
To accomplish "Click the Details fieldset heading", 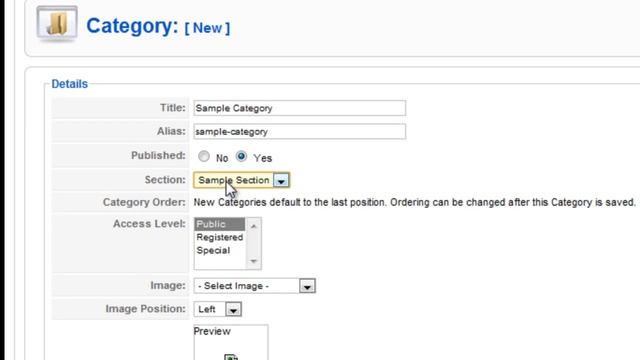I will point(69,84).
